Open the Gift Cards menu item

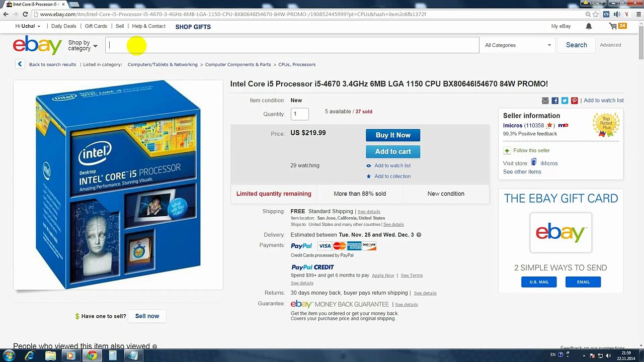[96, 26]
